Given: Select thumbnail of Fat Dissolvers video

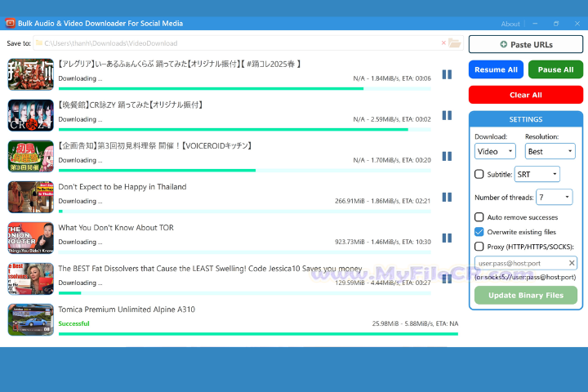Looking at the screenshot, I should tap(31, 278).
